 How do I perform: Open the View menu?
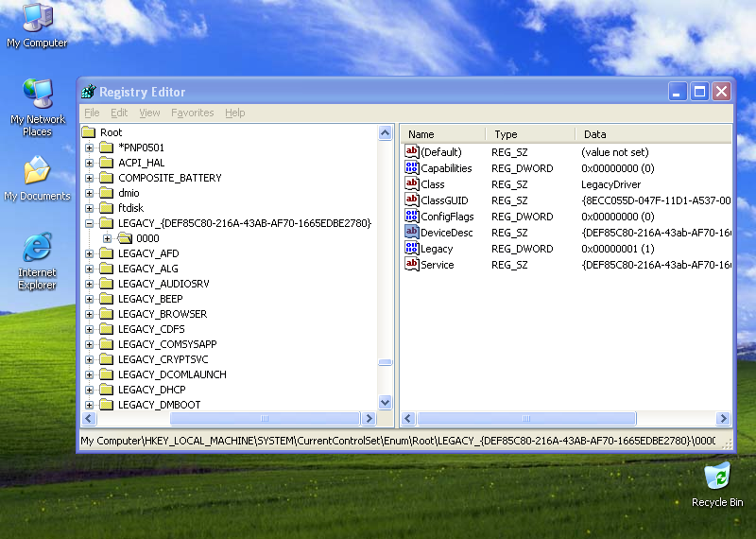[x=149, y=113]
